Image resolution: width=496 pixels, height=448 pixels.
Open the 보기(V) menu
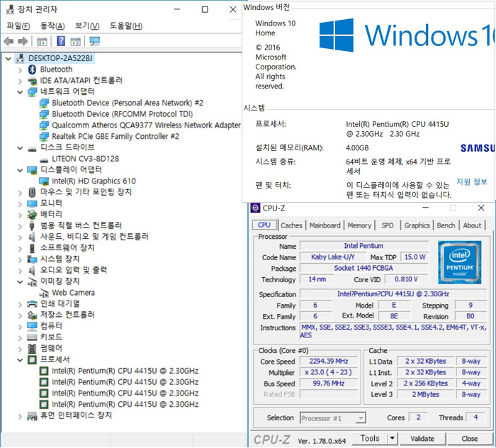87,26
